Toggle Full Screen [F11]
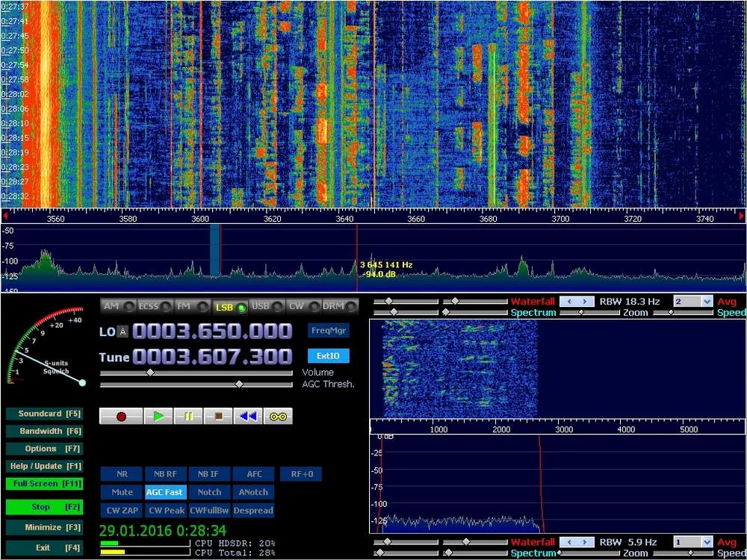This screenshot has width=747, height=560. [x=44, y=483]
